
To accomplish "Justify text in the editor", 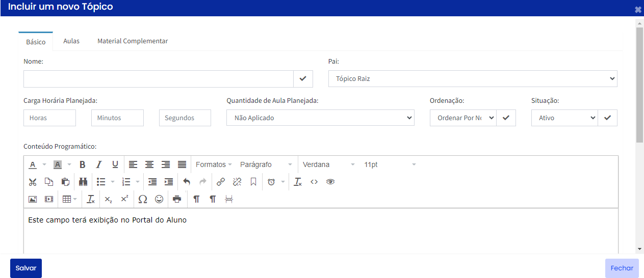I will pyautogui.click(x=182, y=164).
